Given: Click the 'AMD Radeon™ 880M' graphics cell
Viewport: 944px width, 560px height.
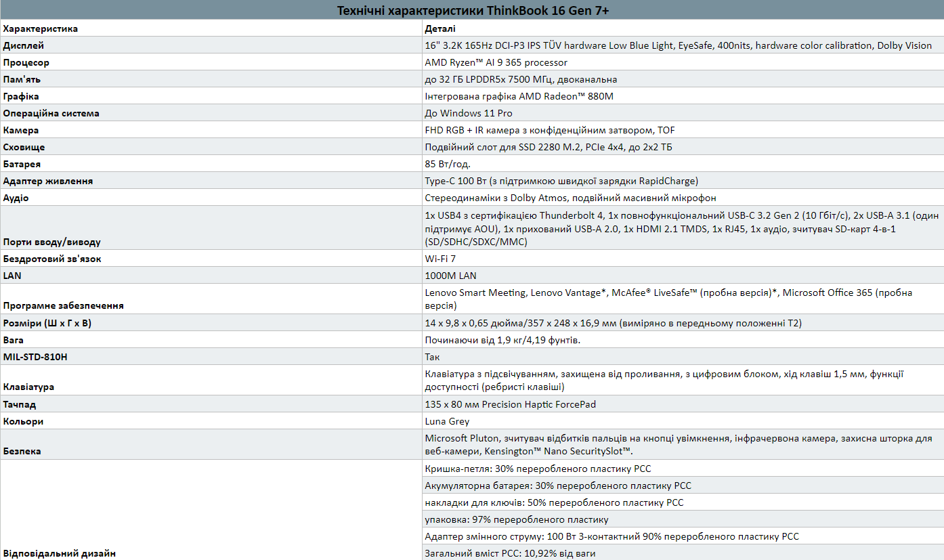Looking at the screenshot, I should (x=683, y=96).
